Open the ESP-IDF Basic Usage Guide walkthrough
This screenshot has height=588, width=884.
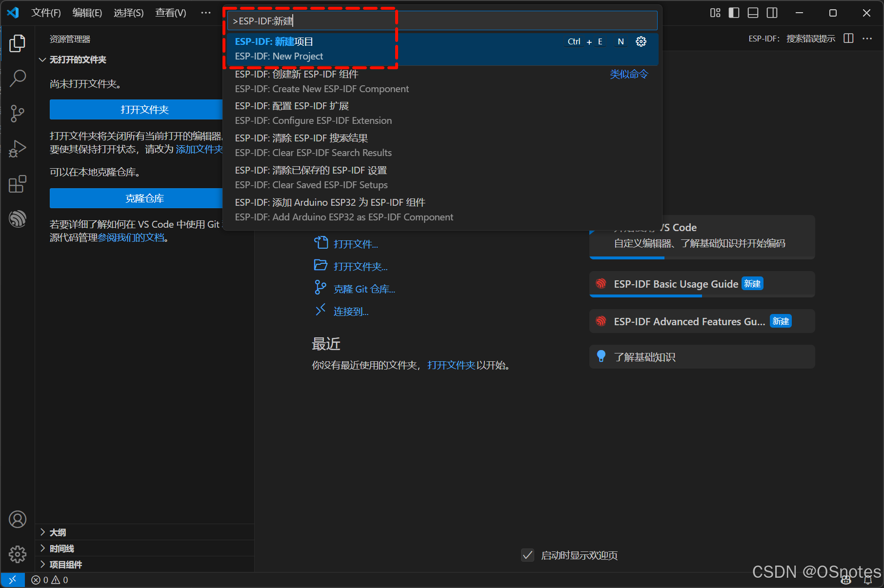point(675,284)
